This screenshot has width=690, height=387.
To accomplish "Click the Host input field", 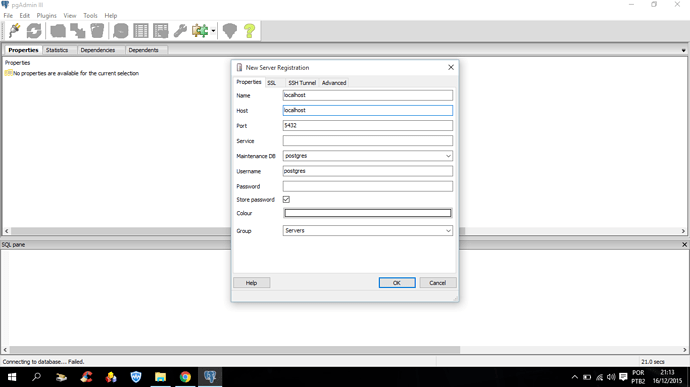I will point(367,111).
